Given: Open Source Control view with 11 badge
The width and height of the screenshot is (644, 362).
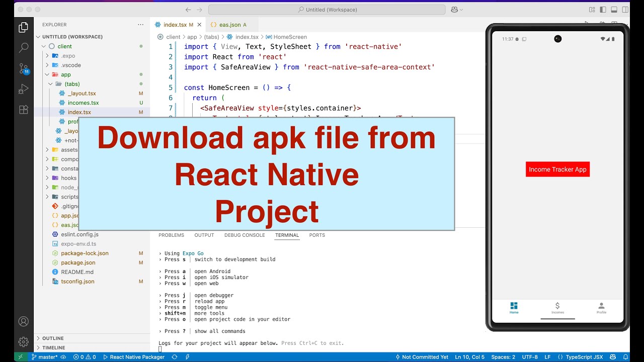Looking at the screenshot, I should (x=23, y=69).
